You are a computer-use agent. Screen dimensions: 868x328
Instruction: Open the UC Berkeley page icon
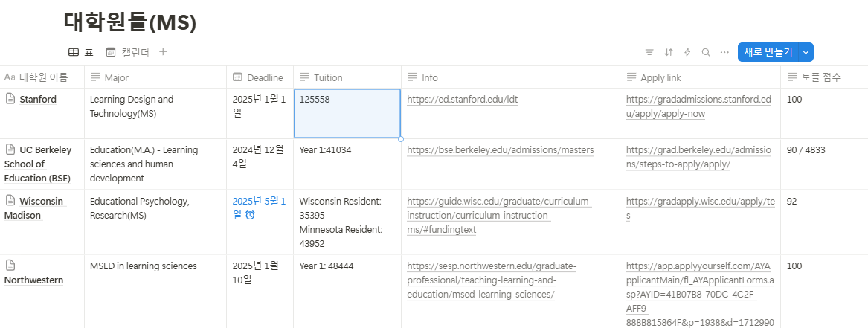coord(10,149)
